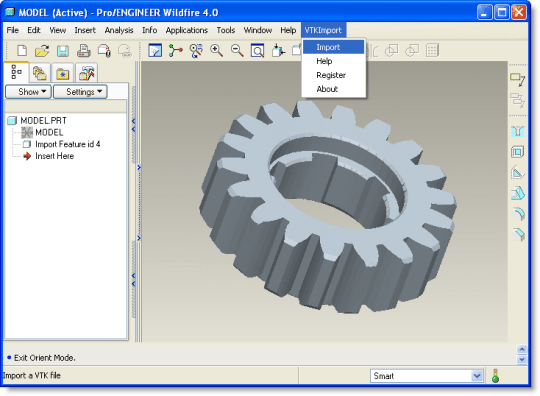Click the lowest collapse arrow on the sash

pyautogui.click(x=134, y=284)
